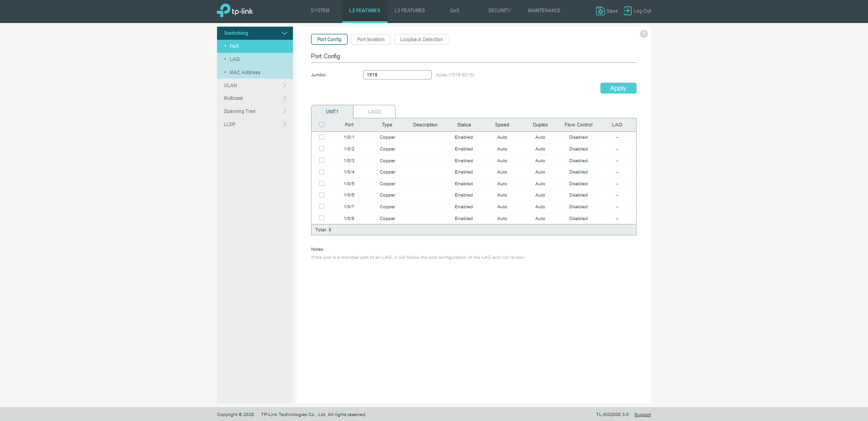The height and width of the screenshot is (421, 868).
Task: Click the Log Out text link
Action: click(642, 11)
